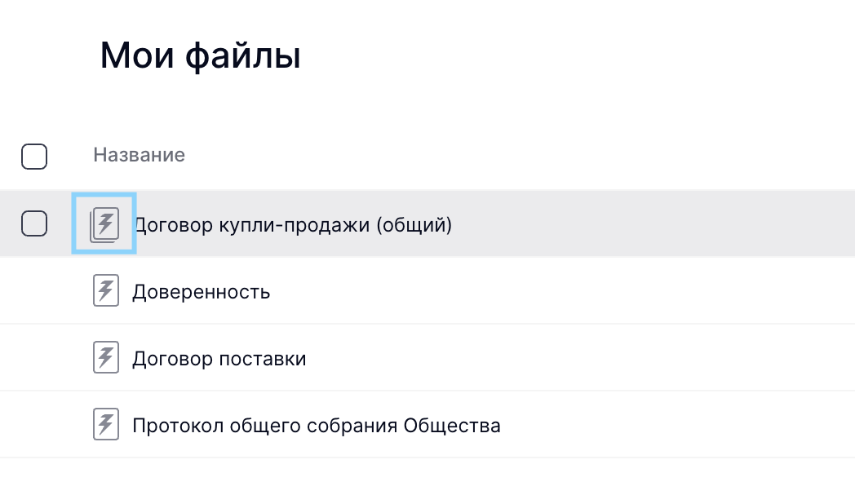The image size is (855, 504).
Task: Select the highlighted Договор купли-продажи table row
Action: [427, 223]
